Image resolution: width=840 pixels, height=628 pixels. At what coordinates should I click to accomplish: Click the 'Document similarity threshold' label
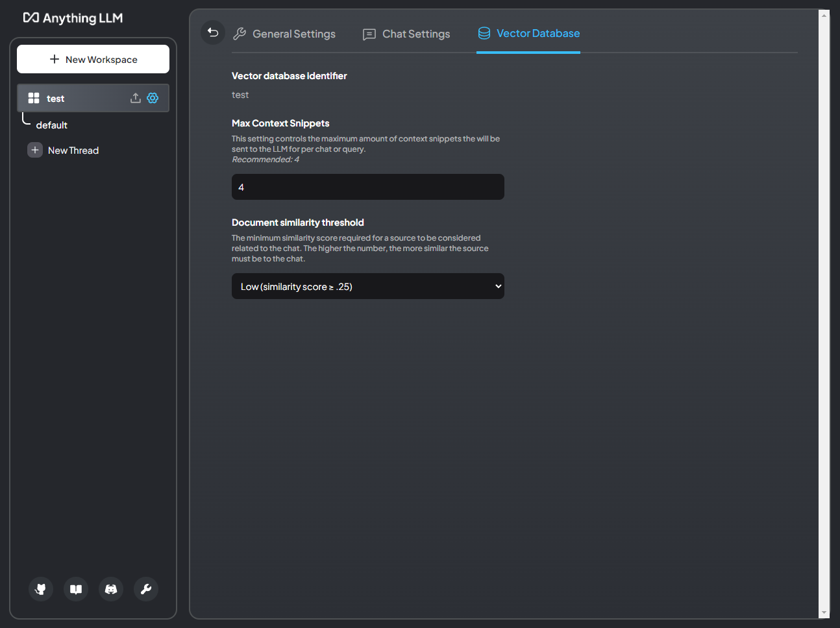[x=298, y=223]
